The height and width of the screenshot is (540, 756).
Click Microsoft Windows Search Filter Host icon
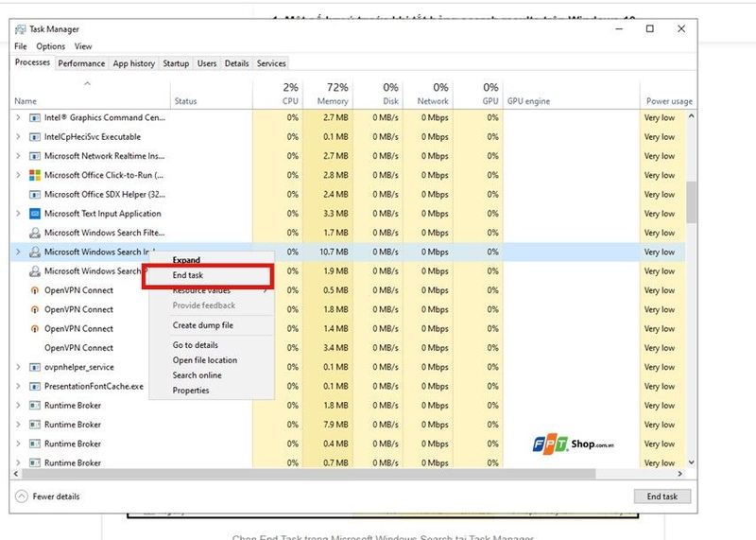[x=35, y=233]
